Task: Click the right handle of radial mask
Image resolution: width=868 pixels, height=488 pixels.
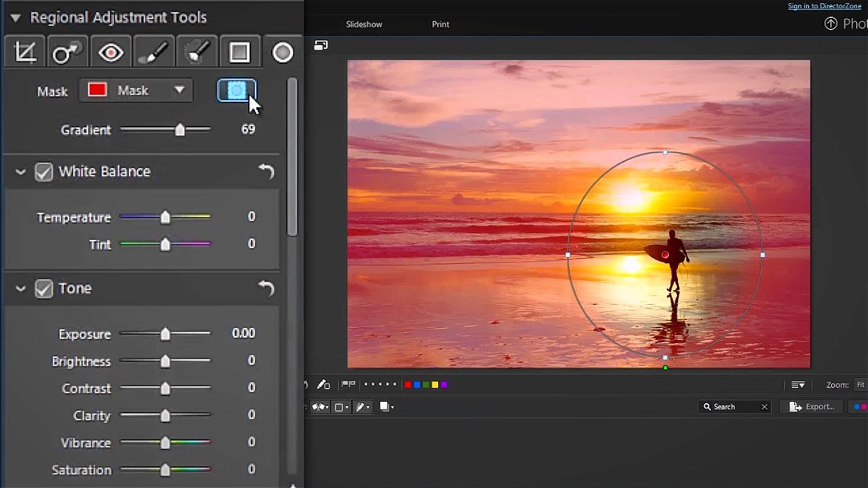Action: [x=763, y=255]
